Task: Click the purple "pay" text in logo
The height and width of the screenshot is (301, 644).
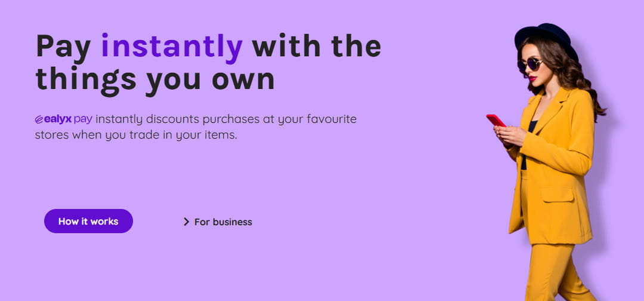Action: pyautogui.click(x=83, y=119)
